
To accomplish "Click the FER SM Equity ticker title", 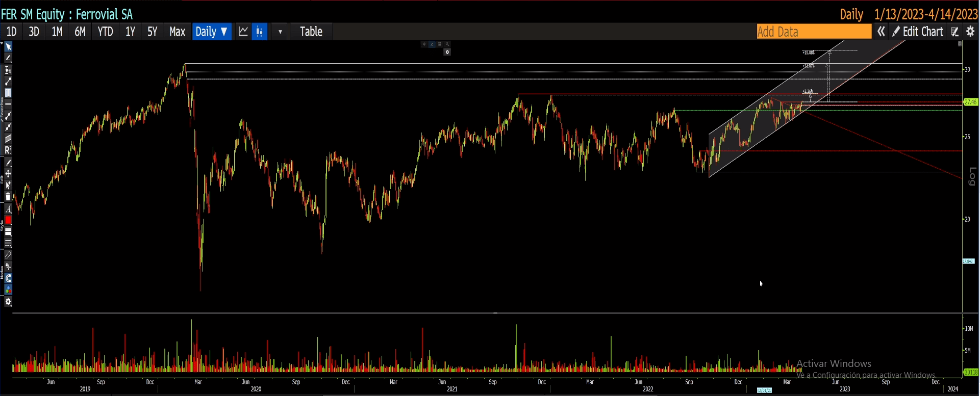I will coord(67,14).
